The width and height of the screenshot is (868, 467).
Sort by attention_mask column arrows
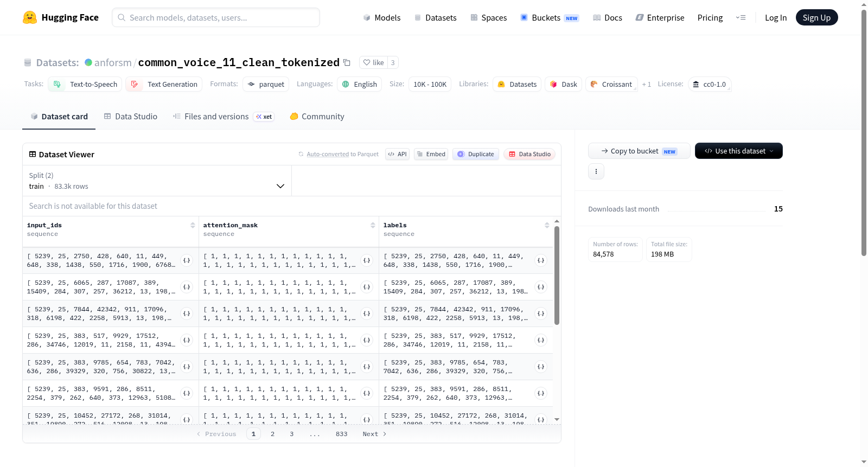click(x=373, y=225)
